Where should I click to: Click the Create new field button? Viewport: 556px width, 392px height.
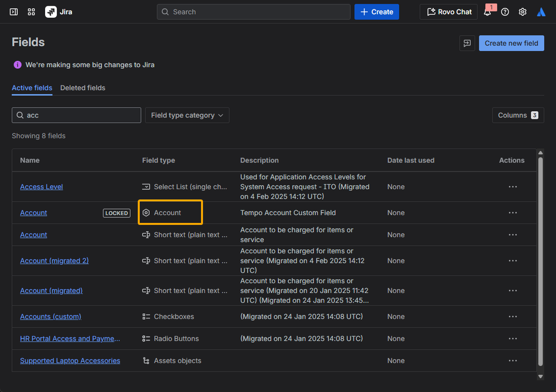pyautogui.click(x=511, y=43)
